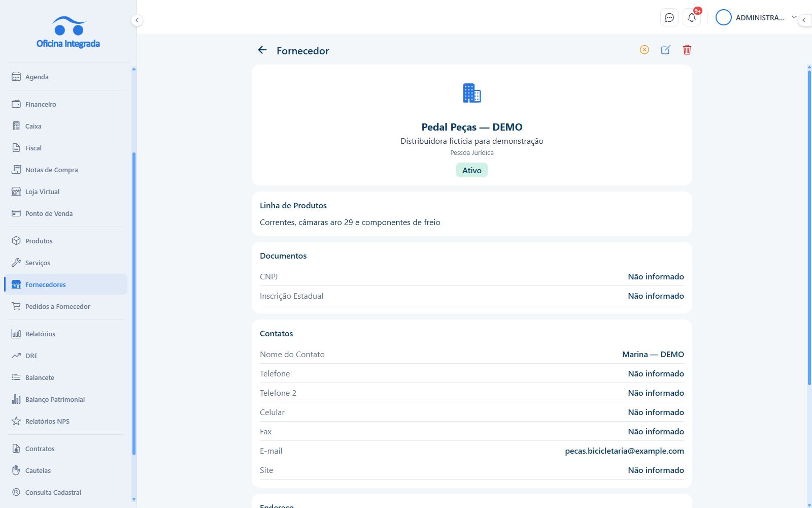Click the orange deactivate circle-x icon

point(645,50)
